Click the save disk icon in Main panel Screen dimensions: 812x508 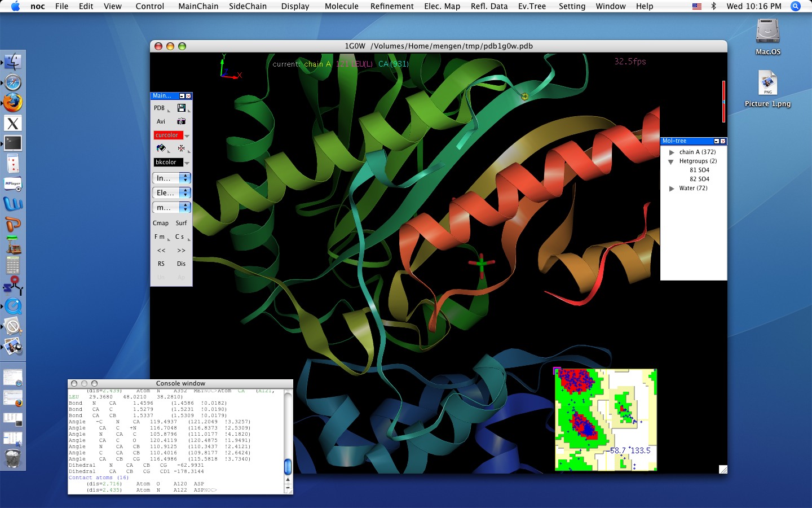coord(181,108)
